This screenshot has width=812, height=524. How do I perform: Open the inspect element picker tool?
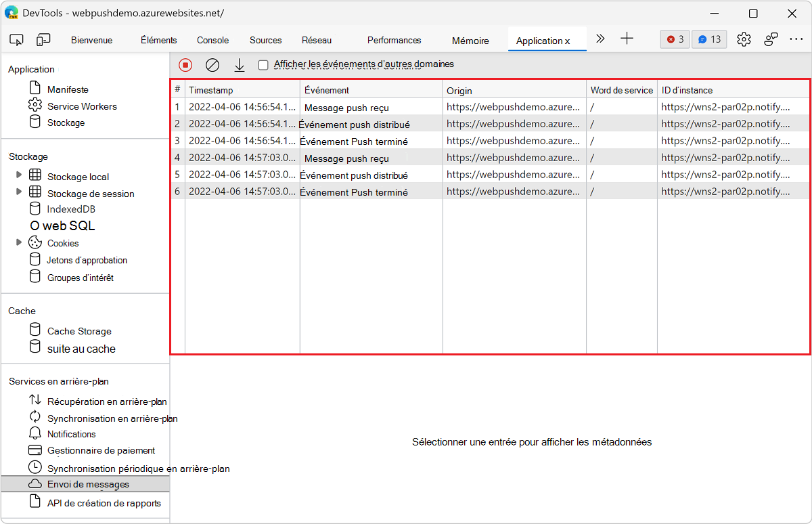pyautogui.click(x=17, y=40)
